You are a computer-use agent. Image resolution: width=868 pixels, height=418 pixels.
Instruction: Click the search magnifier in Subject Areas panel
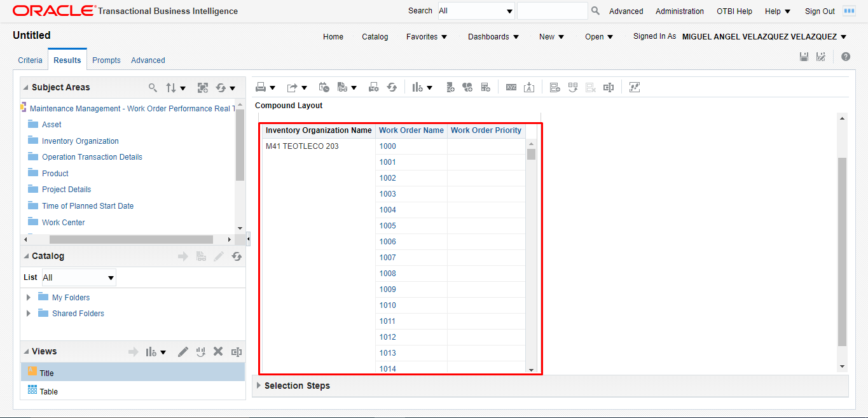click(x=153, y=88)
